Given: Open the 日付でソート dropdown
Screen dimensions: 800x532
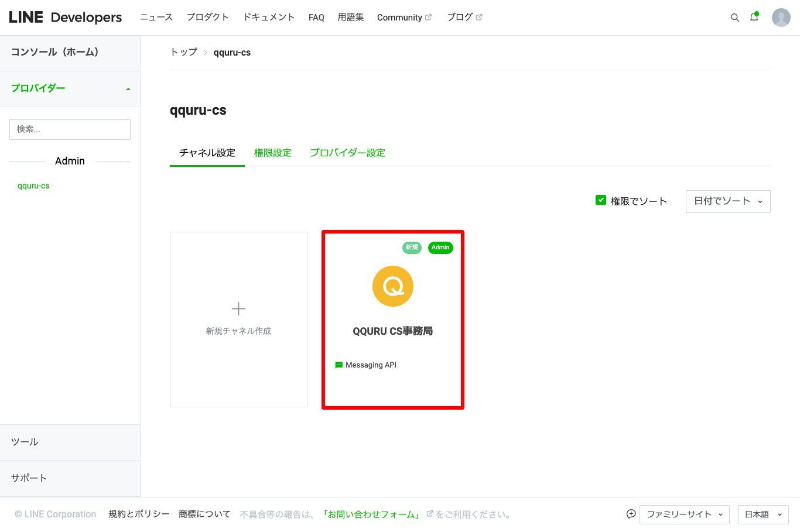Looking at the screenshot, I should [727, 201].
